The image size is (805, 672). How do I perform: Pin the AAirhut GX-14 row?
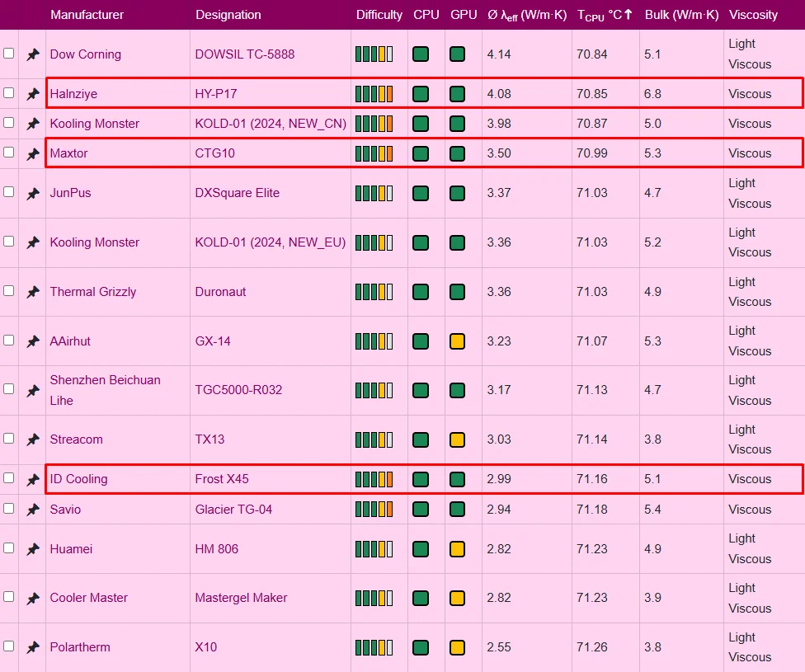[33, 341]
